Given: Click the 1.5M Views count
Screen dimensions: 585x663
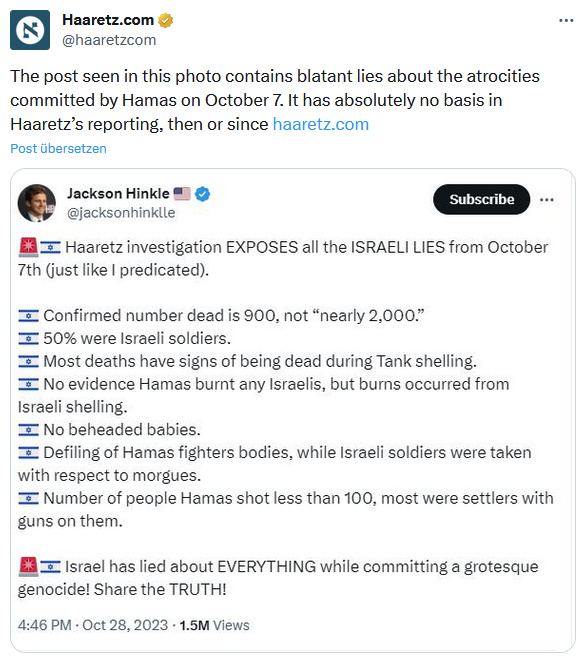Looking at the screenshot, I should pos(214,625).
